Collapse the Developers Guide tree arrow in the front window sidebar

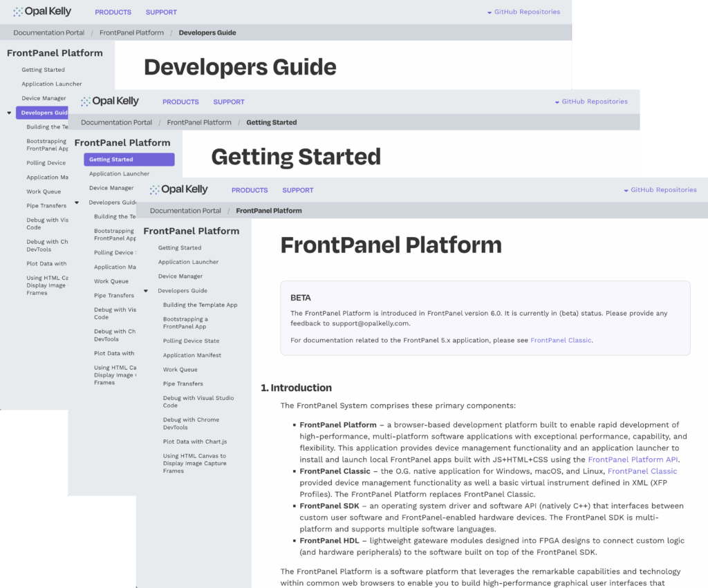(146, 291)
